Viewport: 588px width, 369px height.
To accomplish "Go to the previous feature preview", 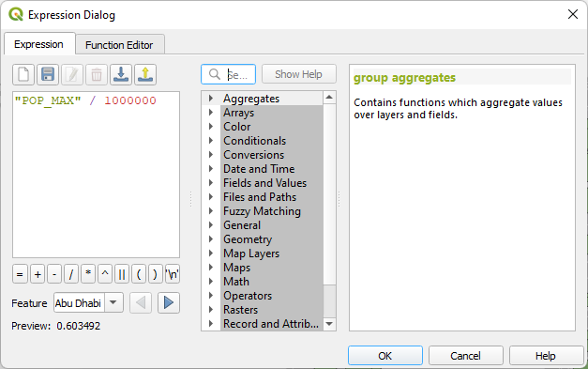I will (x=141, y=302).
